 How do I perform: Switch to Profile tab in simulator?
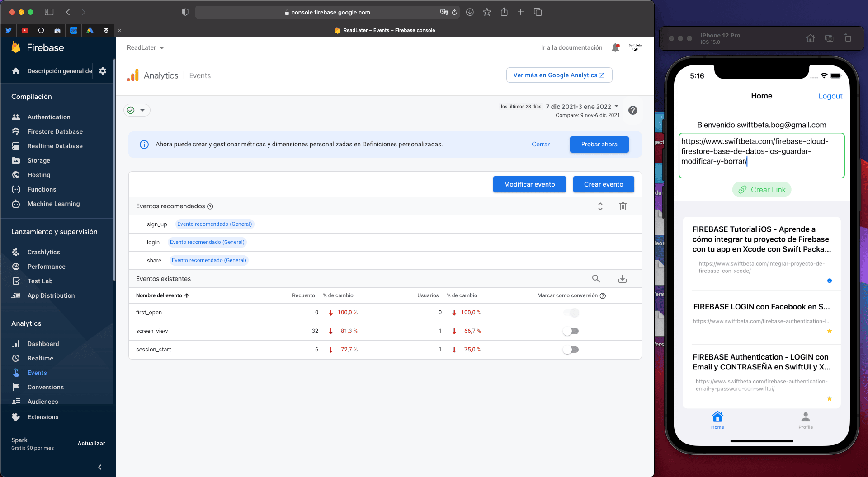[806, 420]
